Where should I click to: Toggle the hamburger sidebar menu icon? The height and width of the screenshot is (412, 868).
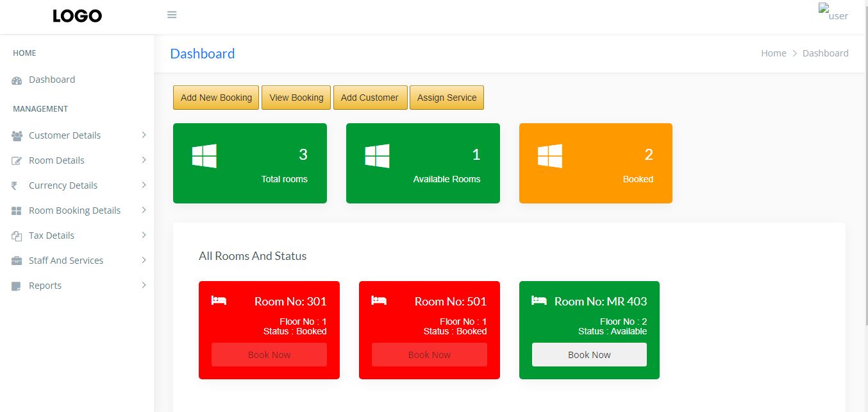[172, 15]
